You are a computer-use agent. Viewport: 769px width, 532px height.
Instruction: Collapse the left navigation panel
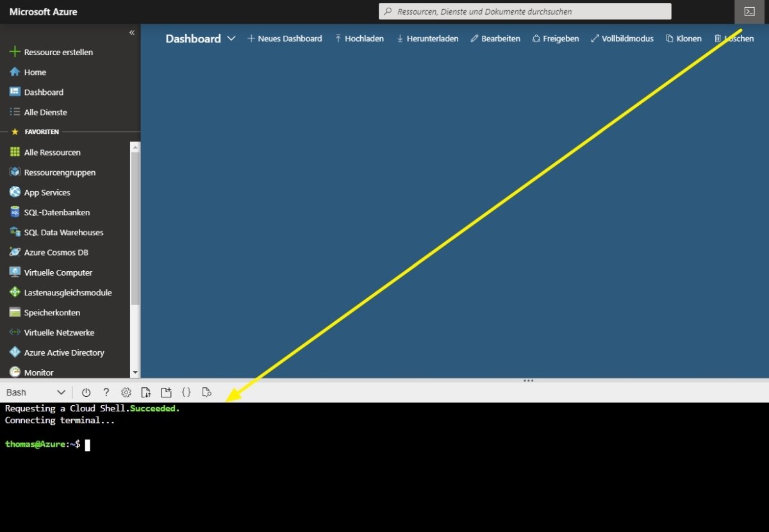click(132, 32)
